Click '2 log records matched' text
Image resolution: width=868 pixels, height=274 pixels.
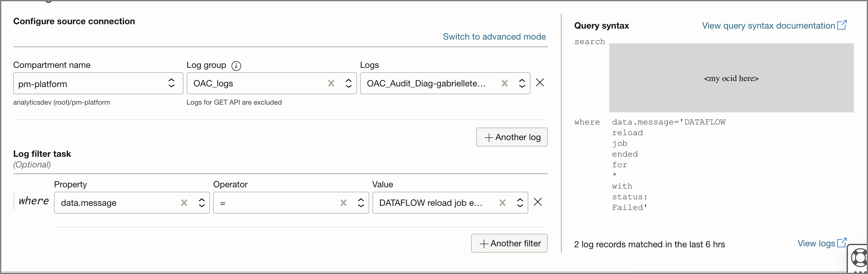click(649, 244)
